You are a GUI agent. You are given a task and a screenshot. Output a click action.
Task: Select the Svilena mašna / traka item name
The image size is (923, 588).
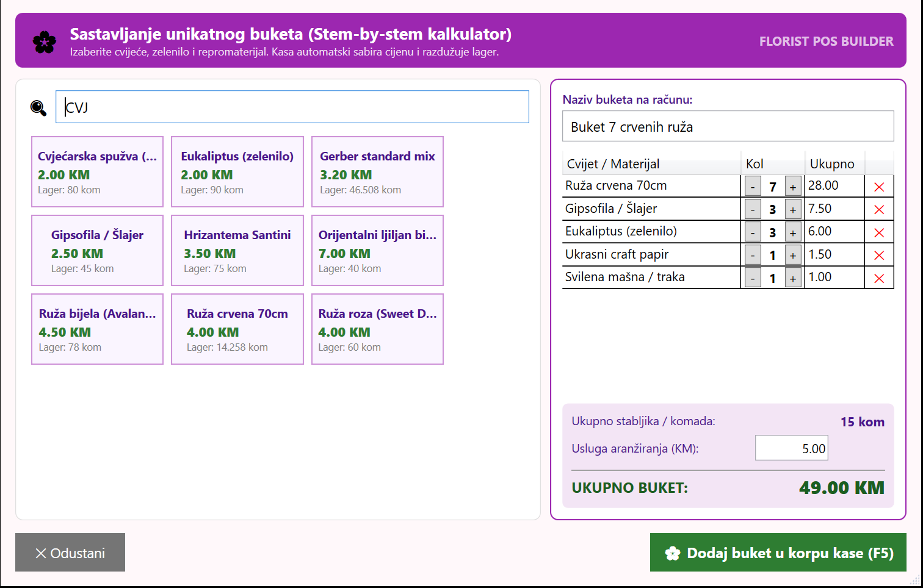(x=625, y=277)
